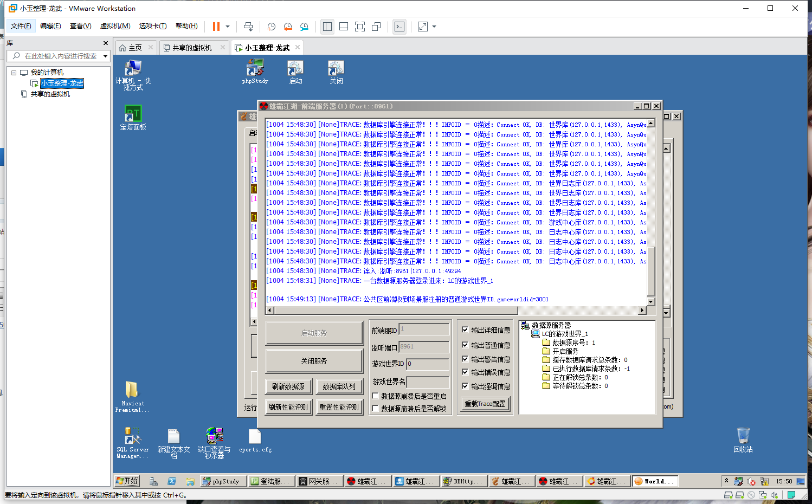812x504 pixels.
Task: Toggle the 输出错误信息 checkbox
Action: click(465, 372)
